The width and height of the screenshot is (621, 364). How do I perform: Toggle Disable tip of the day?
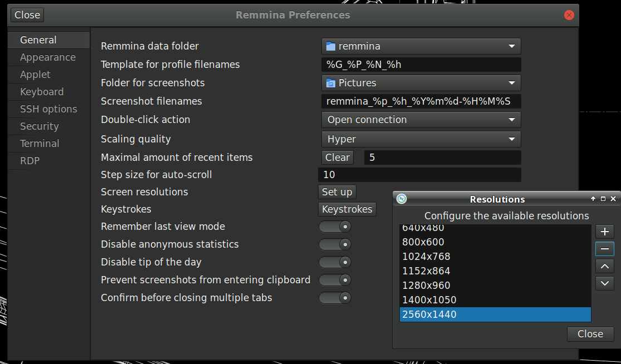click(335, 262)
